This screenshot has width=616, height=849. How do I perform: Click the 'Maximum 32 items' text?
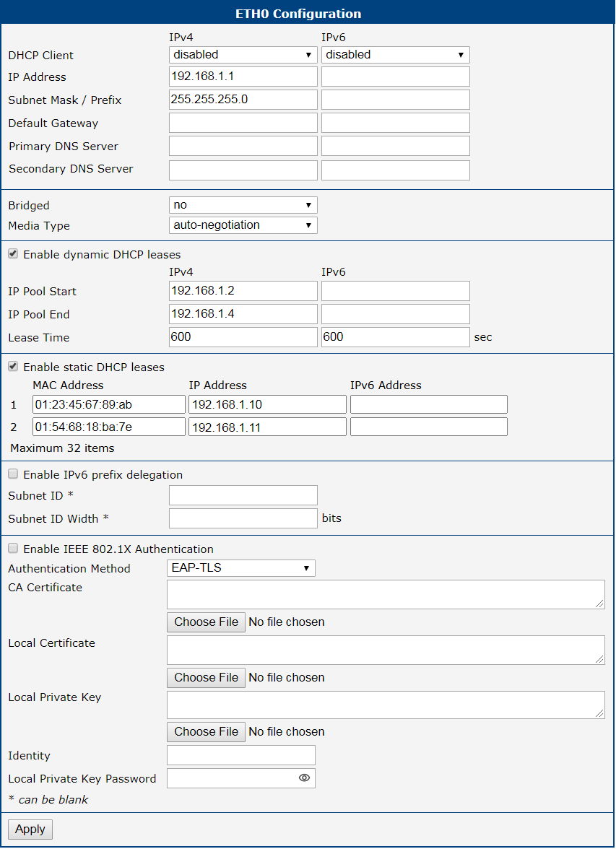coord(62,448)
